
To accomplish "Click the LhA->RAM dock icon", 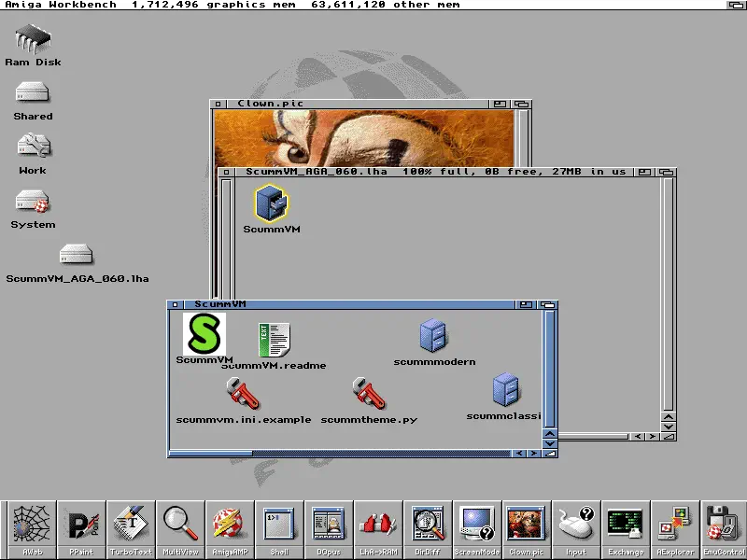I will coord(378,529).
